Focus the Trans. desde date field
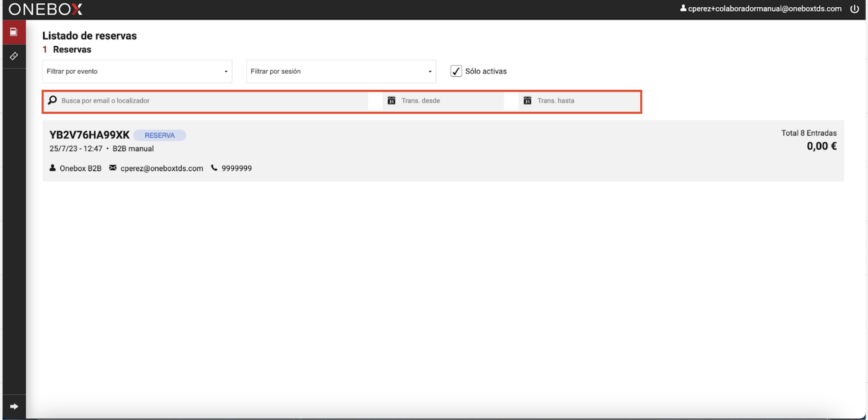 [x=443, y=101]
